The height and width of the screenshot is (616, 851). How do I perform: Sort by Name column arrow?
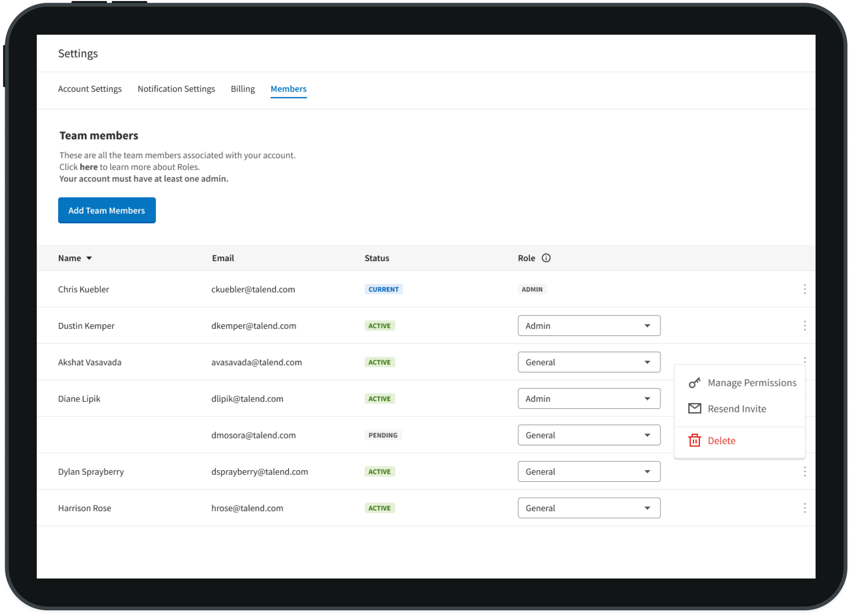click(89, 258)
